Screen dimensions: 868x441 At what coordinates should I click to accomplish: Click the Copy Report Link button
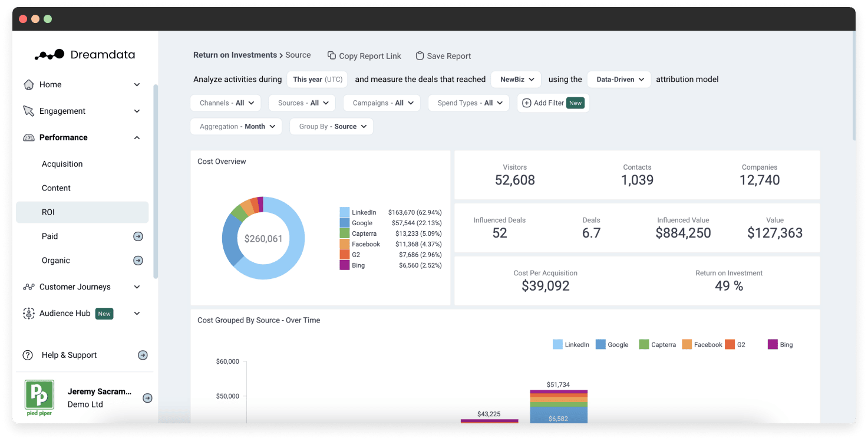(x=364, y=55)
